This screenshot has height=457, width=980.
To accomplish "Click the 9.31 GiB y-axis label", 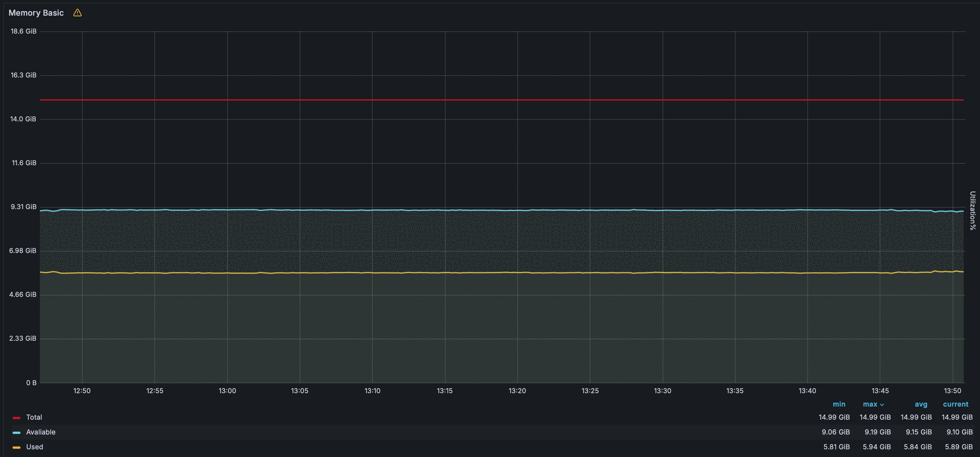I will point(24,207).
